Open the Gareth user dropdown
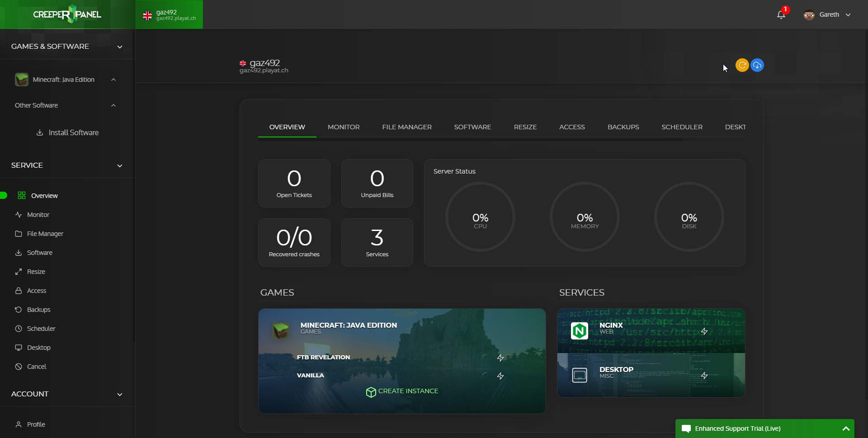Image resolution: width=868 pixels, height=438 pixels. [x=848, y=15]
